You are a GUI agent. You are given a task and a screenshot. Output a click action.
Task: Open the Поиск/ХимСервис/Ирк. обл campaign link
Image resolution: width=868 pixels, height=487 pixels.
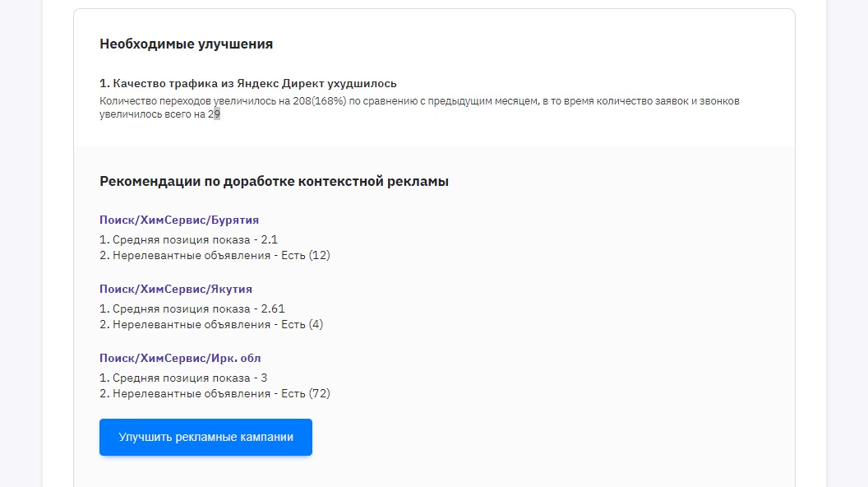(x=180, y=359)
